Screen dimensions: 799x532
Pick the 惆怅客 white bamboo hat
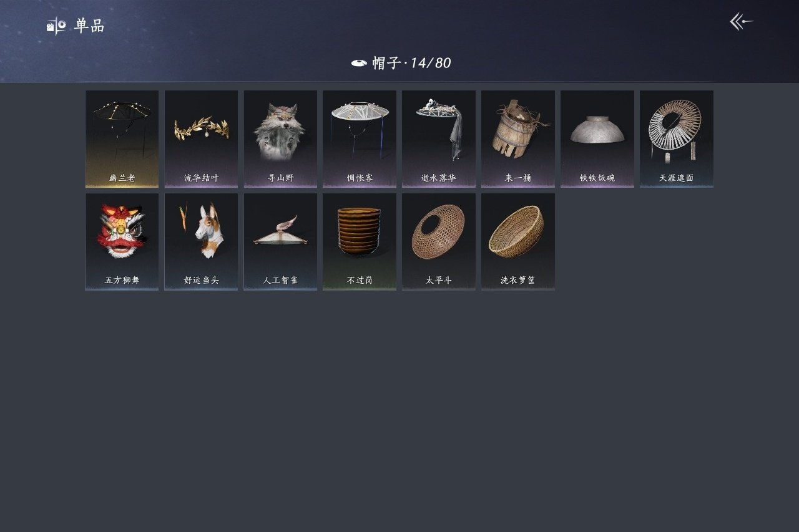(360, 139)
